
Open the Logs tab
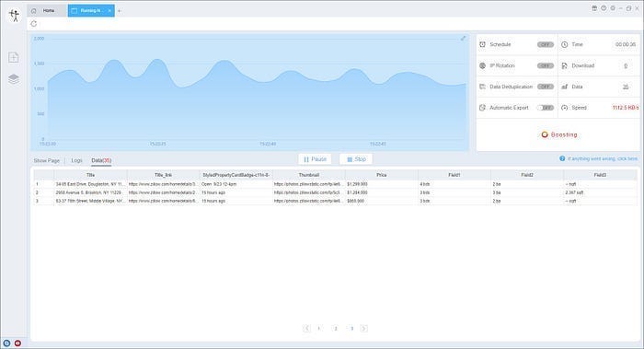[76, 161]
